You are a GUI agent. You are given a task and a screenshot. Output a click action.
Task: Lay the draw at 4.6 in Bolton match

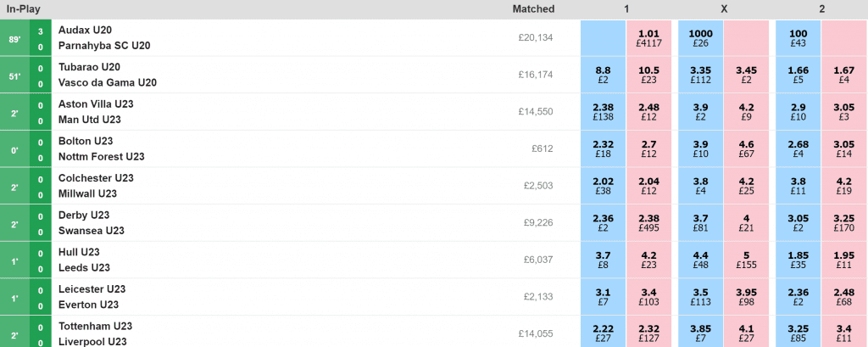[746, 149]
